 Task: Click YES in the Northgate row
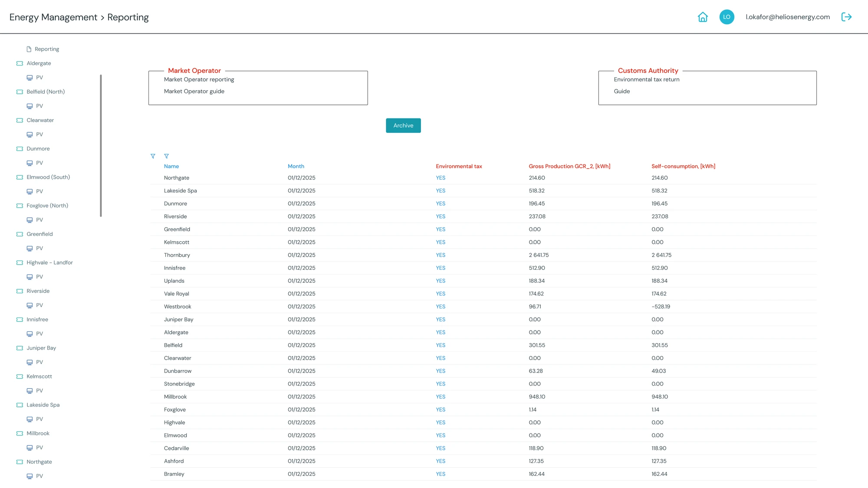coord(441,178)
